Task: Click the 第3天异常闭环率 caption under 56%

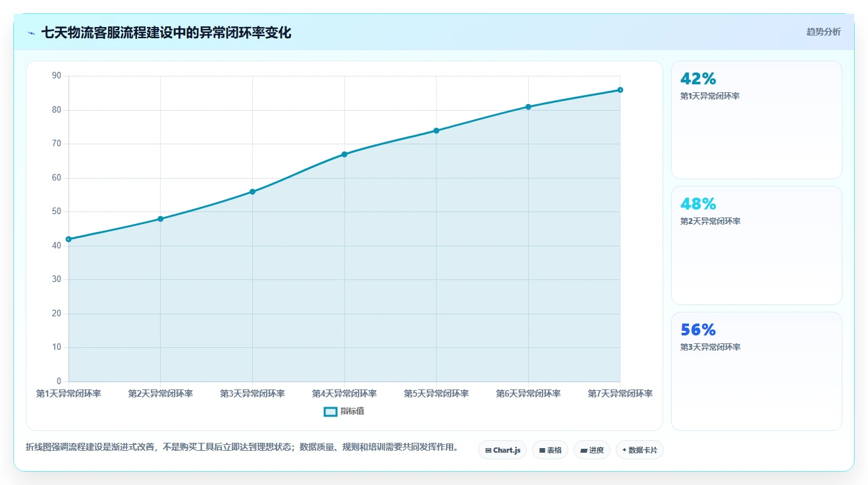Action: (710, 347)
